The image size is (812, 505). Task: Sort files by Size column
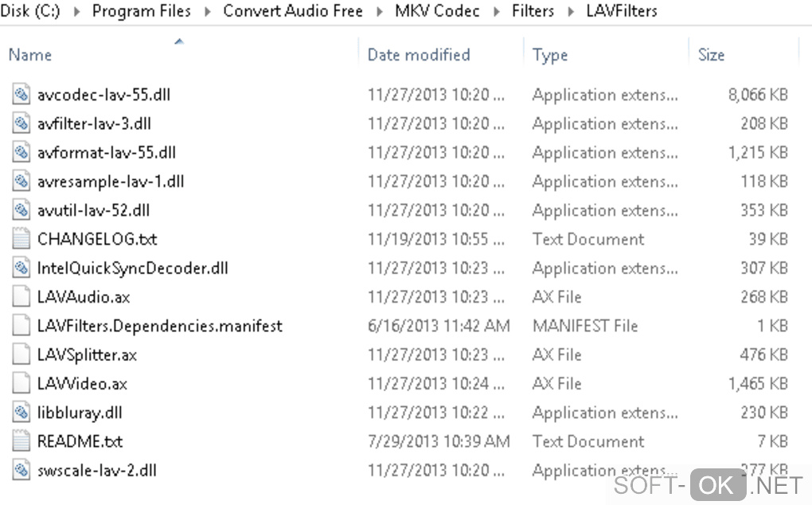point(711,55)
